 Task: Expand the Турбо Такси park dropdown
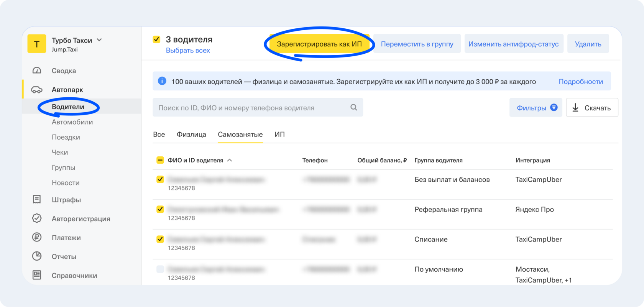coord(99,40)
